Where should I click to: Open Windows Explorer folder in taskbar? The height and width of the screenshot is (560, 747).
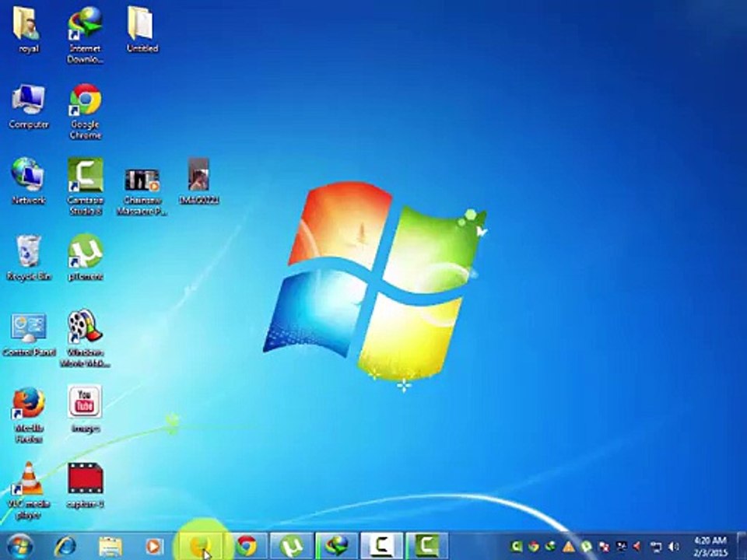point(110,546)
